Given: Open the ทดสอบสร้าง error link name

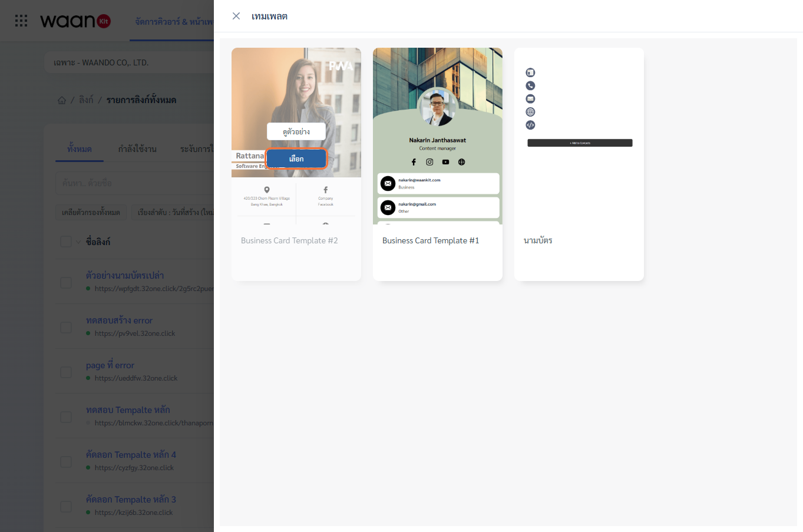Looking at the screenshot, I should [x=119, y=320].
